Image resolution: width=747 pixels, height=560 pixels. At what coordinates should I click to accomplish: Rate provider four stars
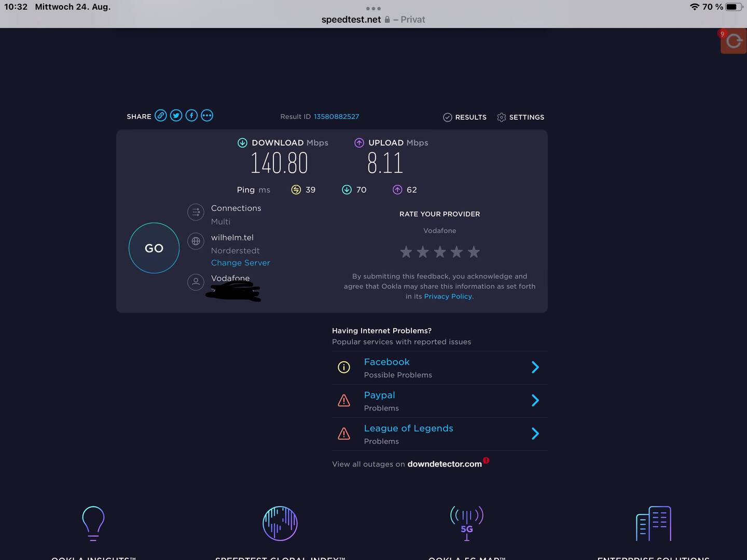coord(457,252)
